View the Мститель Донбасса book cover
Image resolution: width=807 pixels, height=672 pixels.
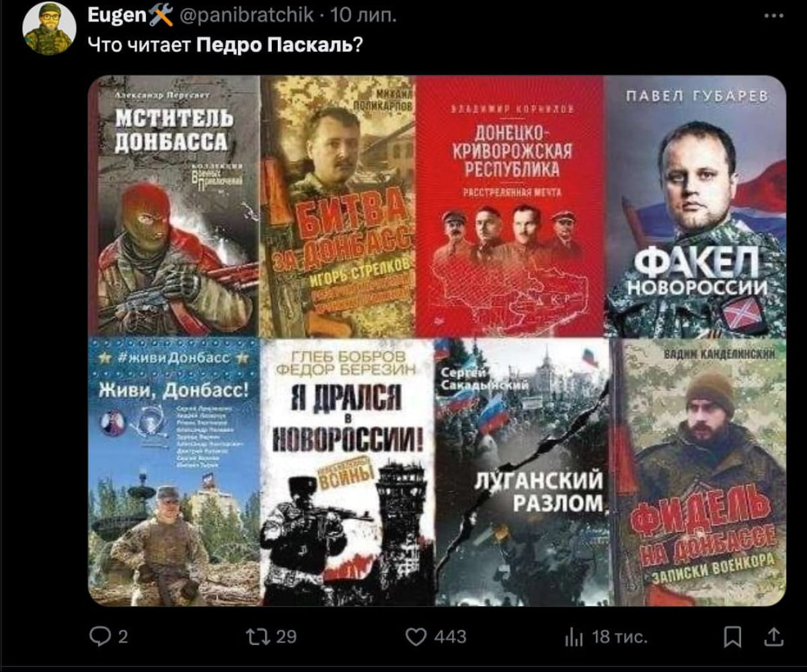[x=174, y=206]
